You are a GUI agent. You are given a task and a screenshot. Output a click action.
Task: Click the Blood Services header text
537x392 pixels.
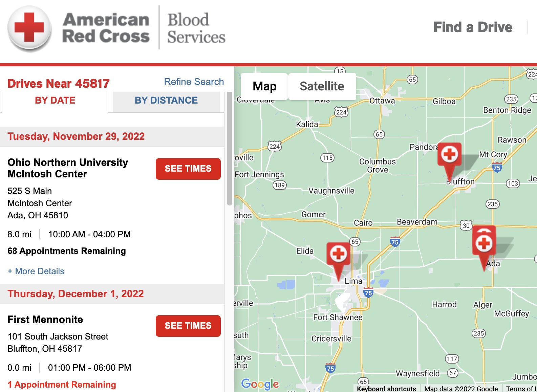tap(196, 28)
